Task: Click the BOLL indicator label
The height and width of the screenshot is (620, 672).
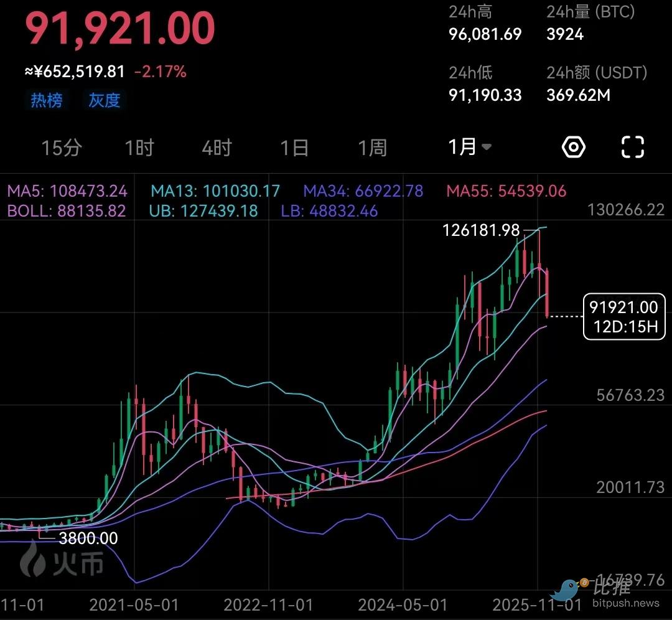Action: (x=67, y=211)
